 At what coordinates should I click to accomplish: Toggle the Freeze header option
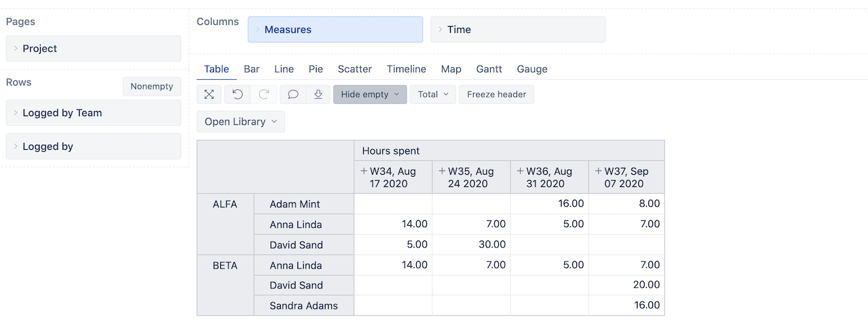497,94
